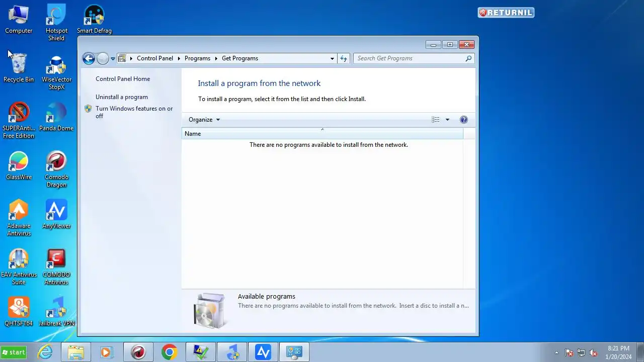This screenshot has height=362, width=644.
Task: Sort by the Name column header
Action: tap(322, 134)
